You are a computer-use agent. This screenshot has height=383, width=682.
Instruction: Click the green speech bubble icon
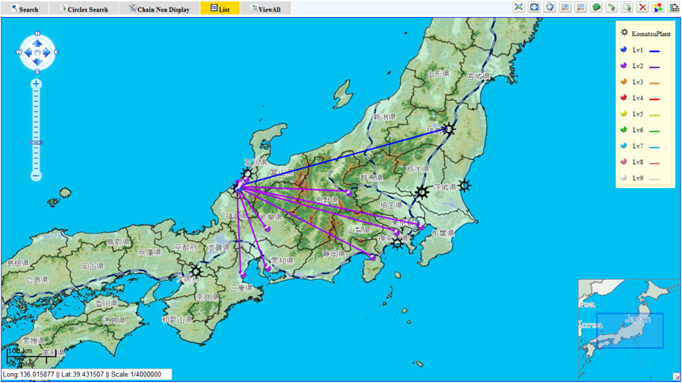pos(596,7)
